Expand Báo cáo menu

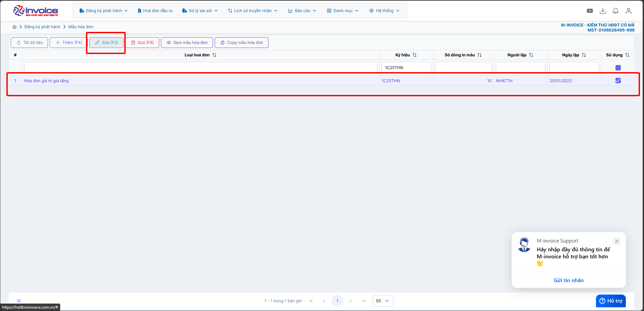coord(302,11)
